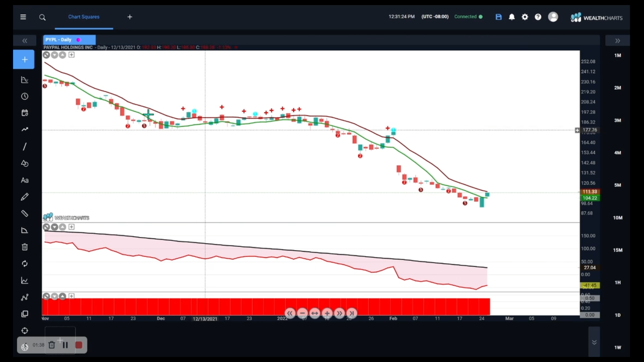Viewport: 644px width, 362px height.
Task: Open the node path tool icon
Action: (24, 297)
